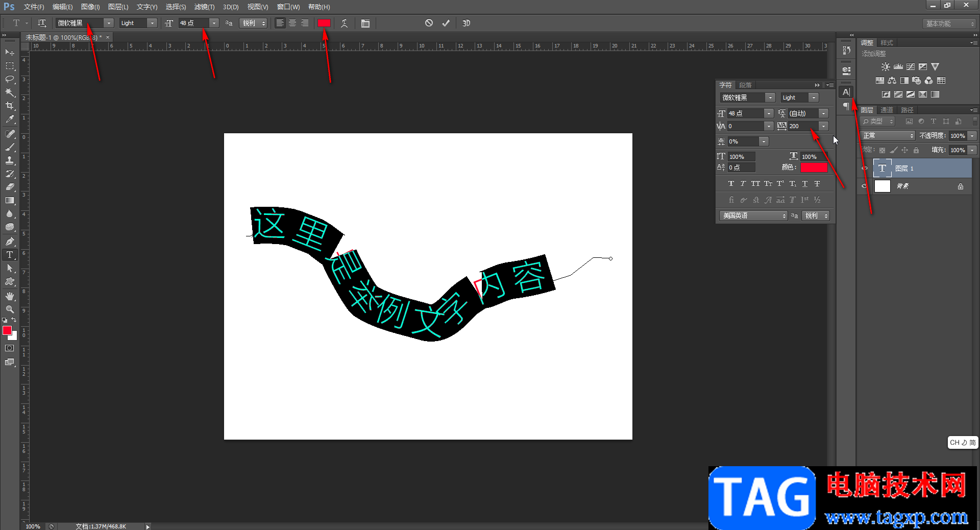This screenshot has height=530, width=980.
Task: Select the Spot Healing Brush tool
Action: click(10, 134)
